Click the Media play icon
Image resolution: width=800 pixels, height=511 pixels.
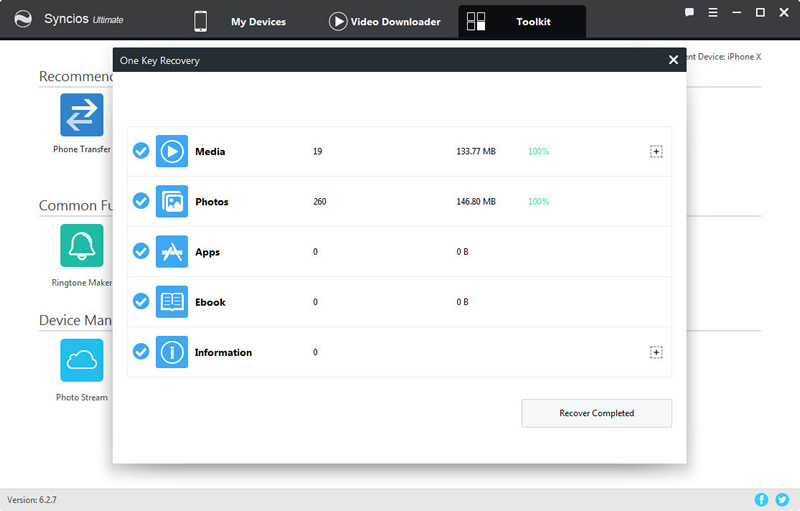click(171, 151)
